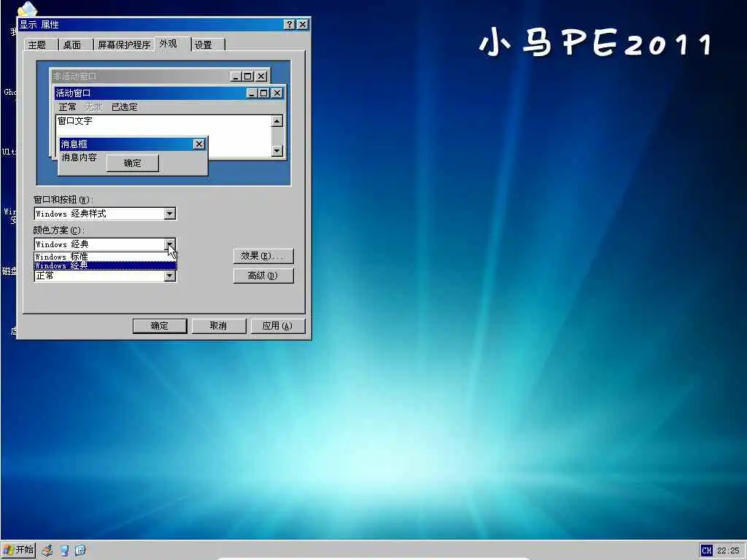
Task: Open the third quick launch icon on the taskbar
Action: coord(80,551)
